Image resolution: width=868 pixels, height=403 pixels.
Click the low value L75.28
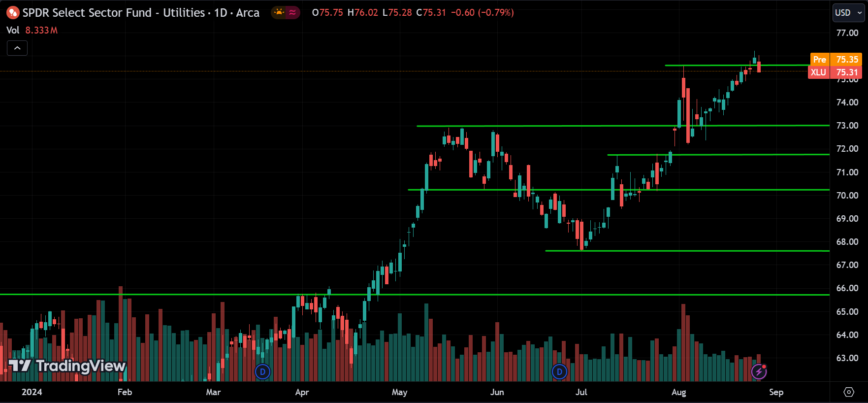point(397,12)
